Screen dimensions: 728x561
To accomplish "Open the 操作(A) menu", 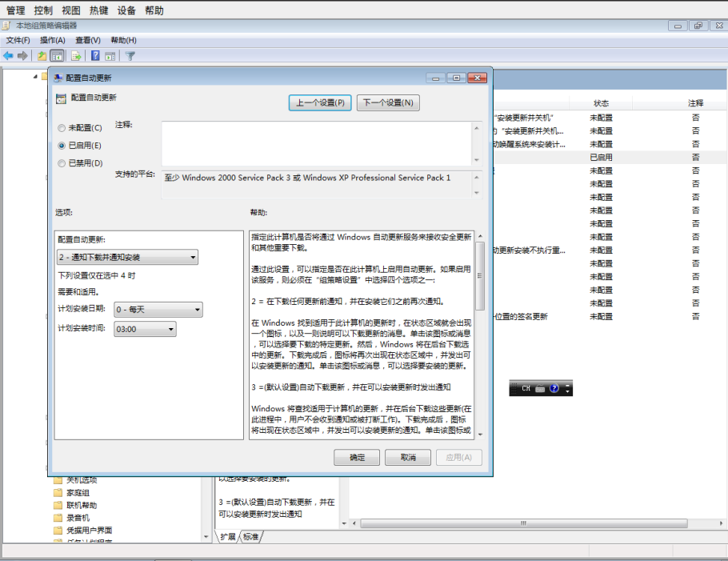I will pyautogui.click(x=53, y=40).
